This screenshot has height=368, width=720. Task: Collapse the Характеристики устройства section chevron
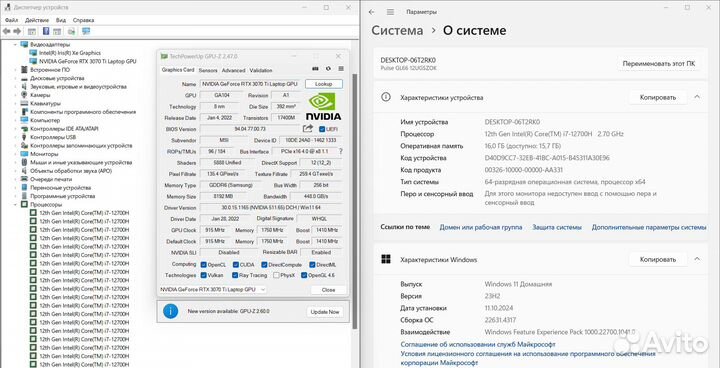697,97
